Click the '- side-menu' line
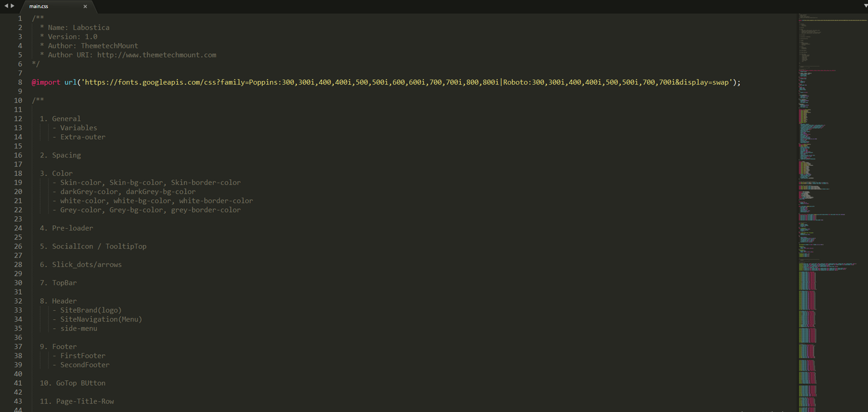Viewport: 868px width, 412px height. tap(75, 328)
